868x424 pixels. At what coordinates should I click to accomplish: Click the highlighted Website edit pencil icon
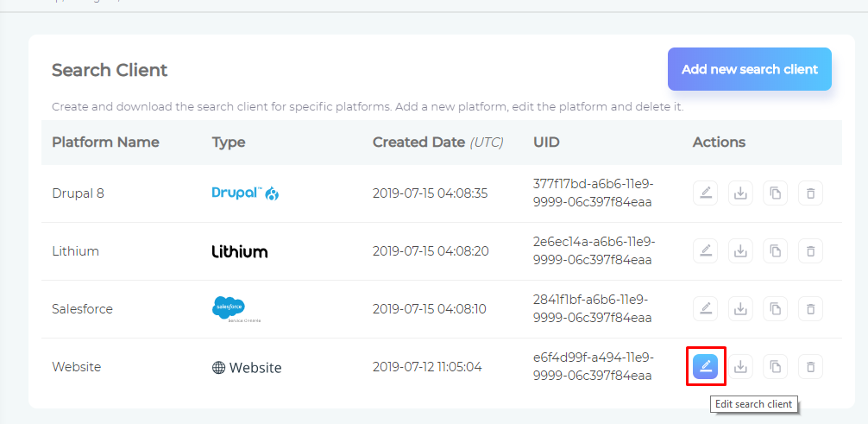tap(706, 367)
